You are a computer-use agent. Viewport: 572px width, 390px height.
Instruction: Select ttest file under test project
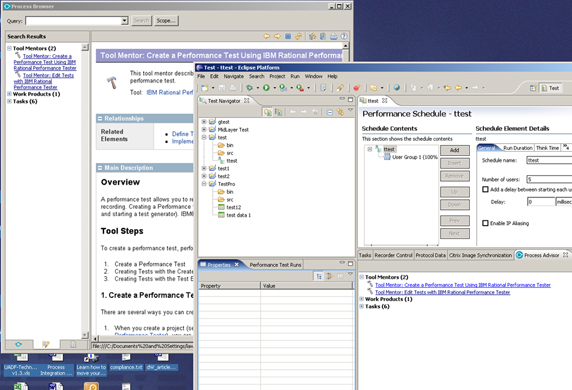tap(232, 161)
